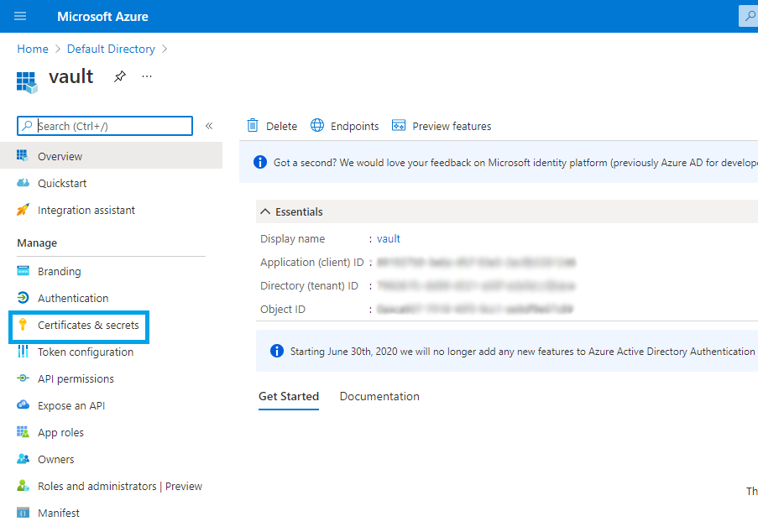Click the blurred Application (client) ID value

click(476, 263)
